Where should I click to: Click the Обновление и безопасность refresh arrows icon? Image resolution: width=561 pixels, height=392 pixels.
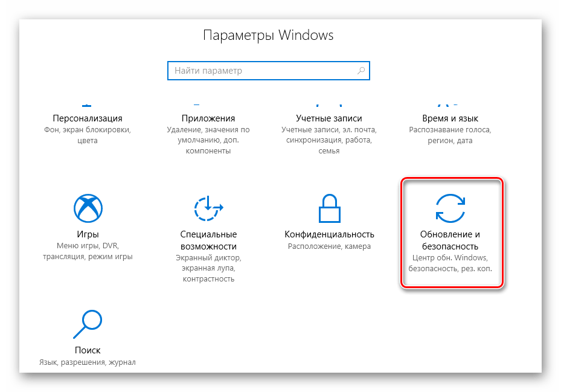pyautogui.click(x=450, y=208)
